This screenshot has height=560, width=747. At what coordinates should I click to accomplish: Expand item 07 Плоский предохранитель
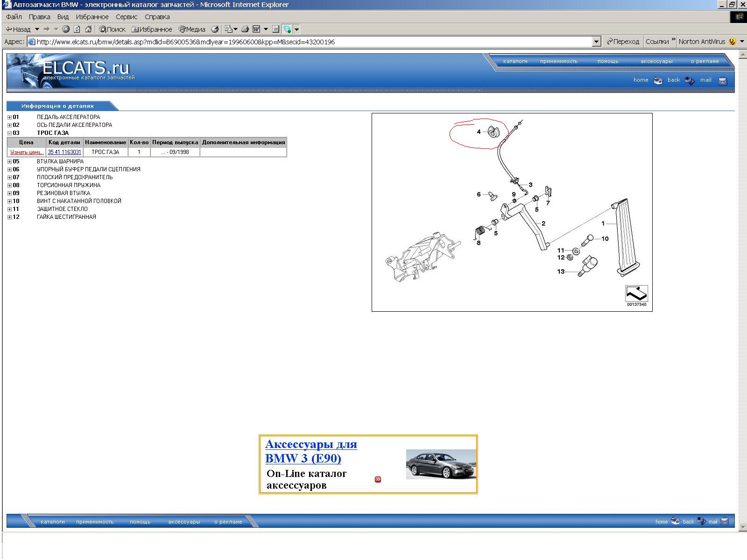[9, 177]
